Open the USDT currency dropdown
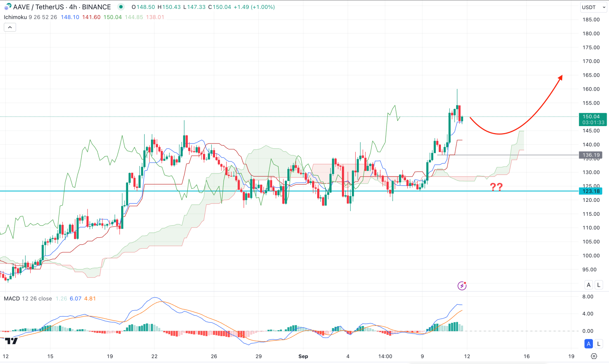609x364 pixels. point(593,7)
